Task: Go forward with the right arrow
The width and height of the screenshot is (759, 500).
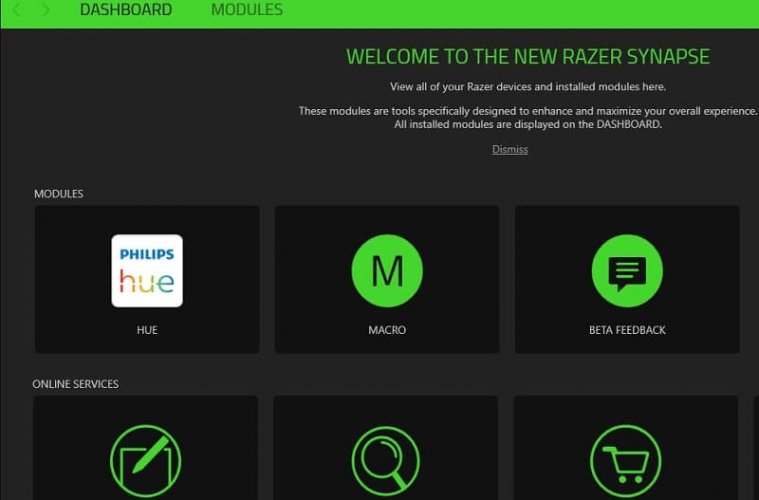Action: coord(45,10)
